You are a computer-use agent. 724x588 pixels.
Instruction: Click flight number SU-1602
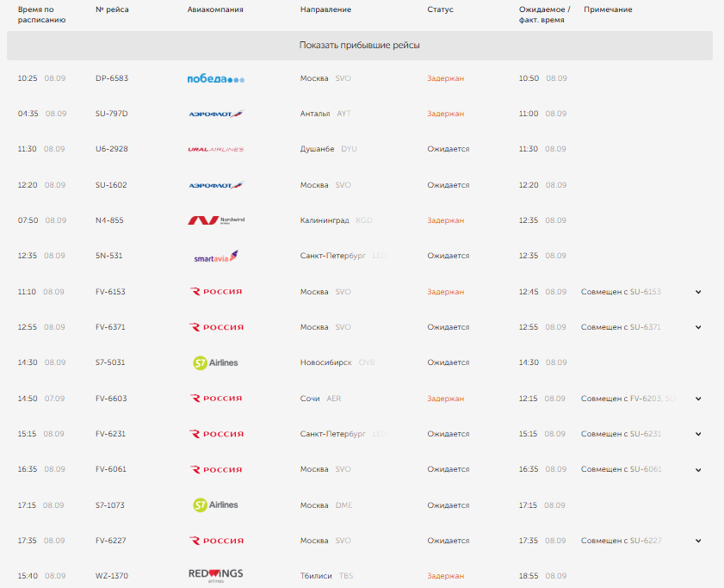coord(111,185)
